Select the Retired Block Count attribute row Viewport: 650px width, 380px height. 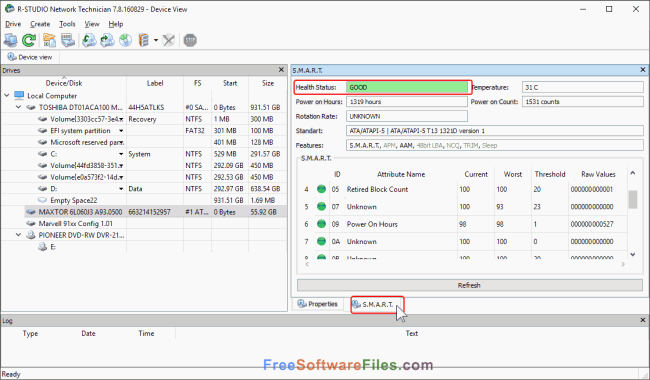463,189
